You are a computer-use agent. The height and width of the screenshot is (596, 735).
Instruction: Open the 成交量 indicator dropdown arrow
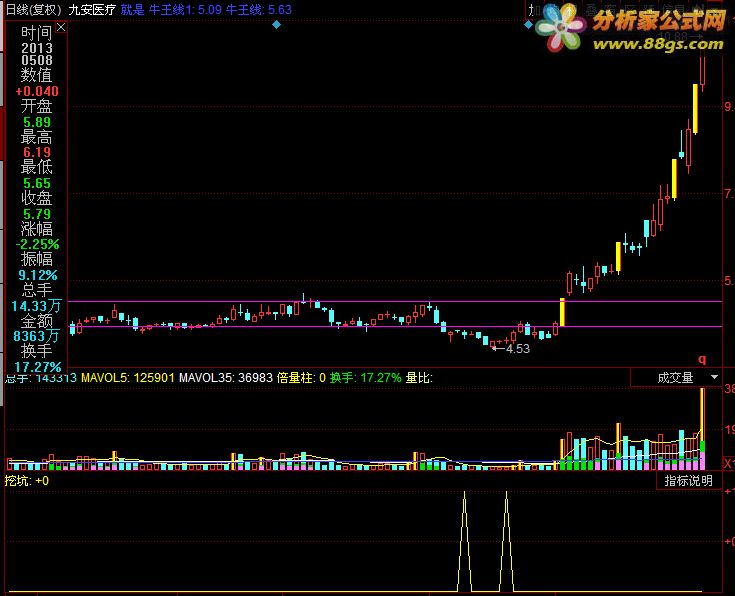(x=714, y=377)
